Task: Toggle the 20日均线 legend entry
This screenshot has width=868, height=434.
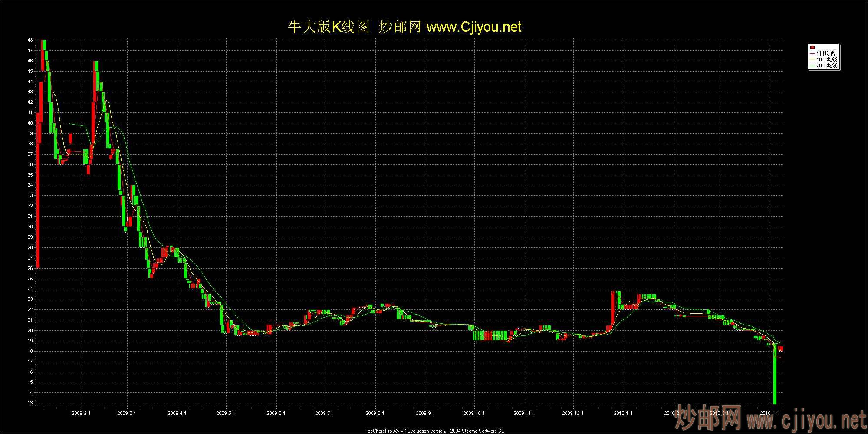Action: click(x=826, y=66)
